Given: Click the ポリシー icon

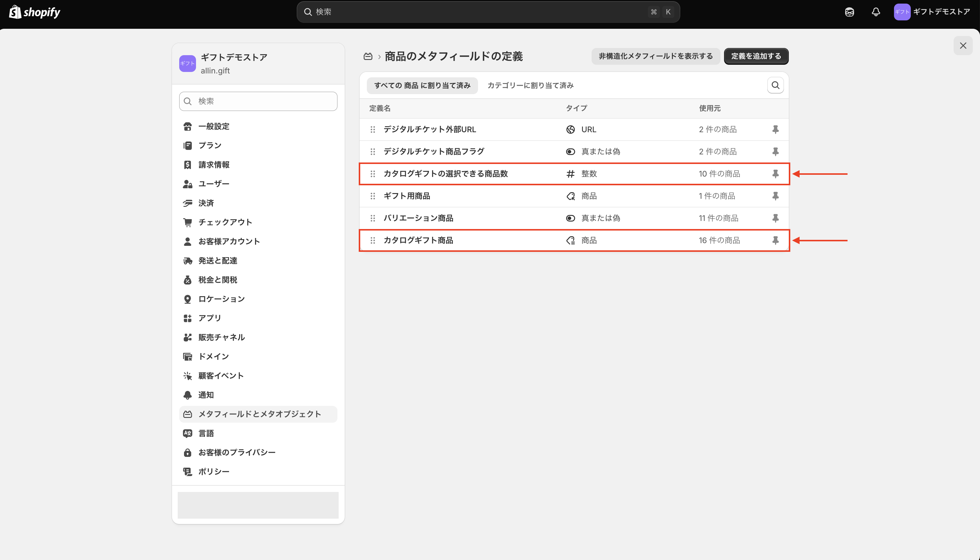Looking at the screenshot, I should coord(187,472).
